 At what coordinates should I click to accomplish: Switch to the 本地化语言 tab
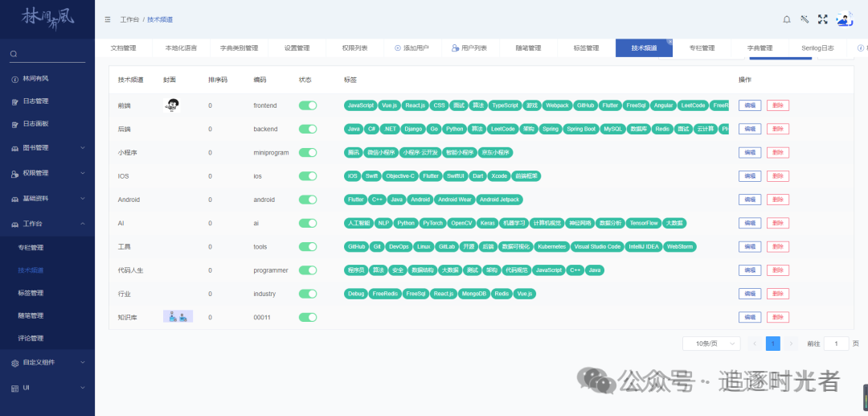(x=181, y=48)
